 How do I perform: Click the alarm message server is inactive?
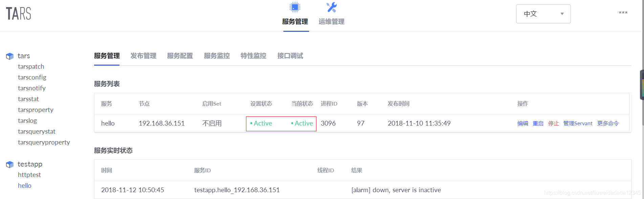(396, 190)
